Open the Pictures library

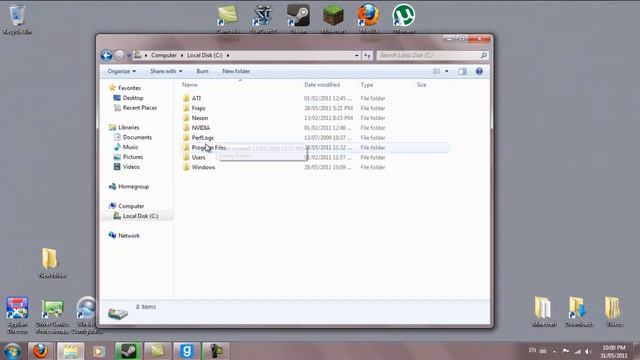[x=133, y=157]
